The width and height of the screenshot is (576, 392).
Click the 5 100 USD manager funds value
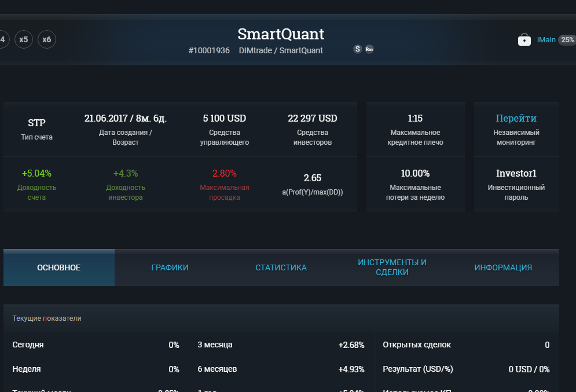click(x=225, y=118)
